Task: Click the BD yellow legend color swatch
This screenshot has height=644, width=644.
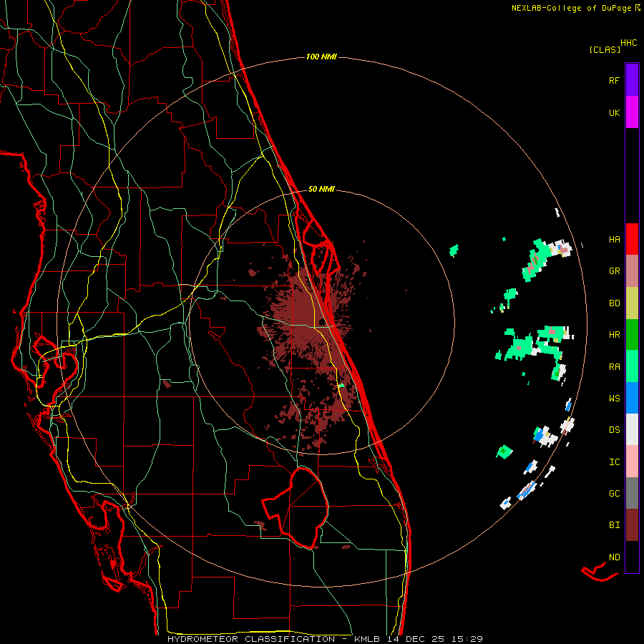Action: coord(632,303)
